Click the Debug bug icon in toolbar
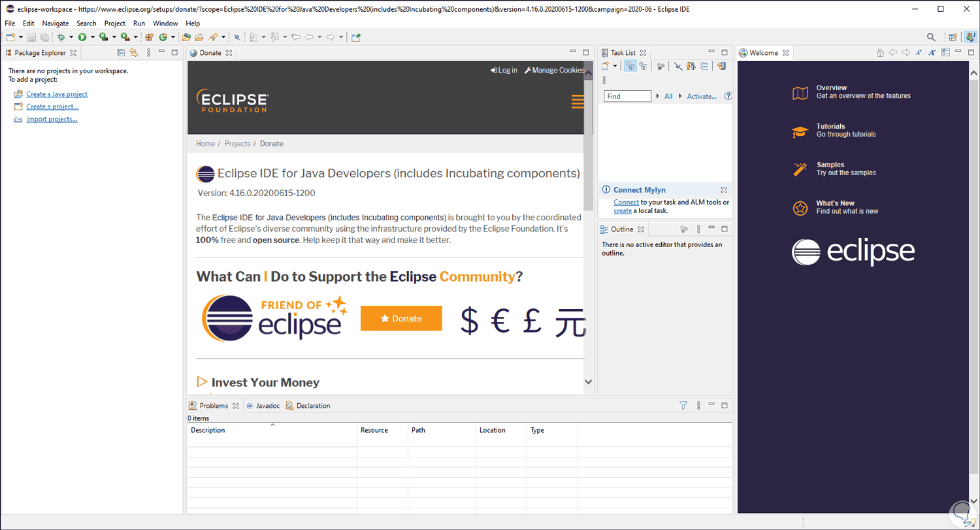The image size is (980, 530). tap(61, 37)
